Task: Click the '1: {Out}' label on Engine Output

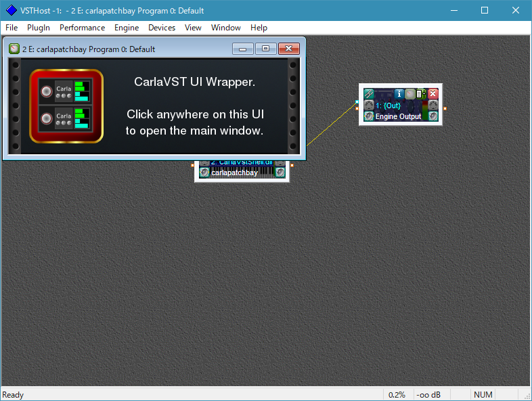Action: click(388, 105)
